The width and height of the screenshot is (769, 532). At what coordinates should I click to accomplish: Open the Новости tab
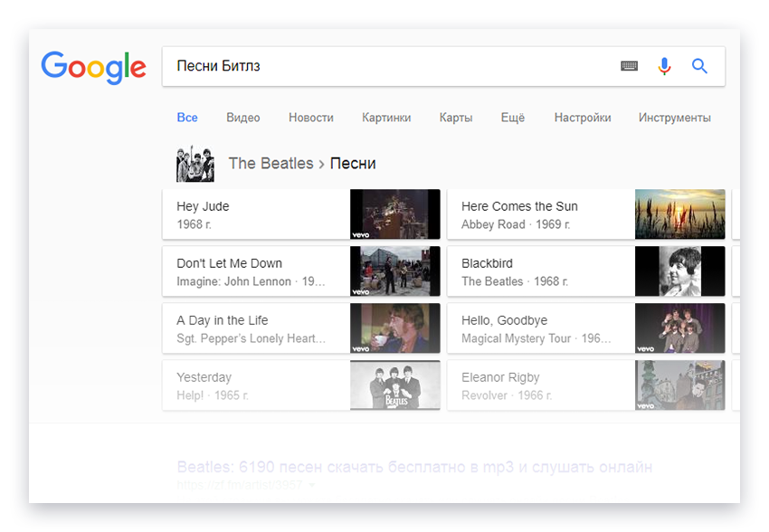311,118
